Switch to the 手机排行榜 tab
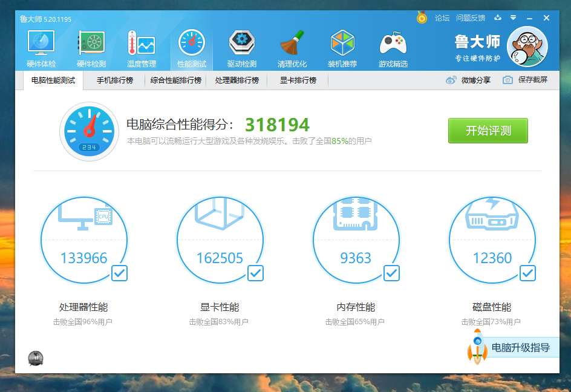Screen dimensions: 571x392 pos(114,80)
